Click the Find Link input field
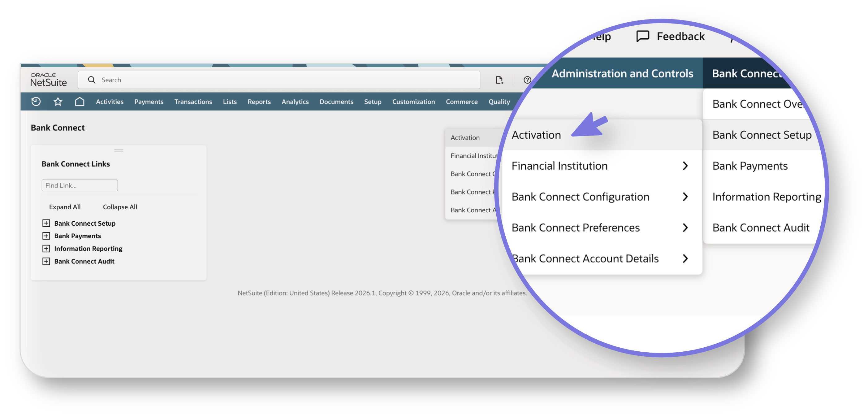 (80, 185)
